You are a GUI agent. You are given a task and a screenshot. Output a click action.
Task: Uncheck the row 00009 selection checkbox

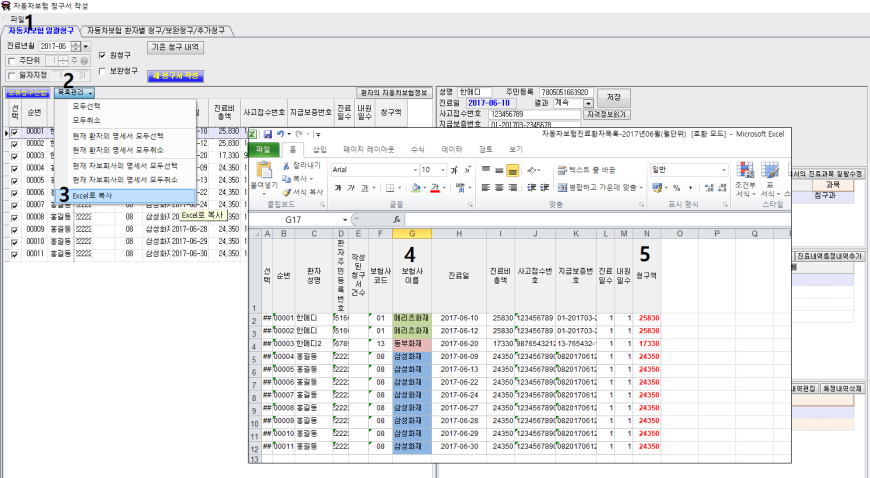[14, 229]
